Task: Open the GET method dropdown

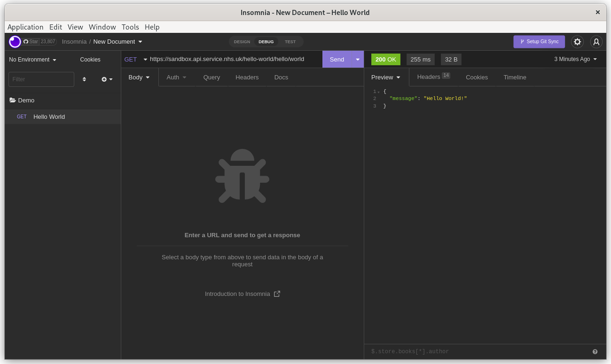Action: pos(136,59)
